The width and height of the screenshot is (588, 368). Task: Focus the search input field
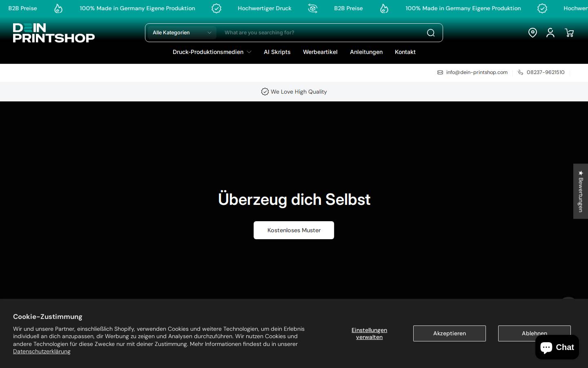click(321, 33)
